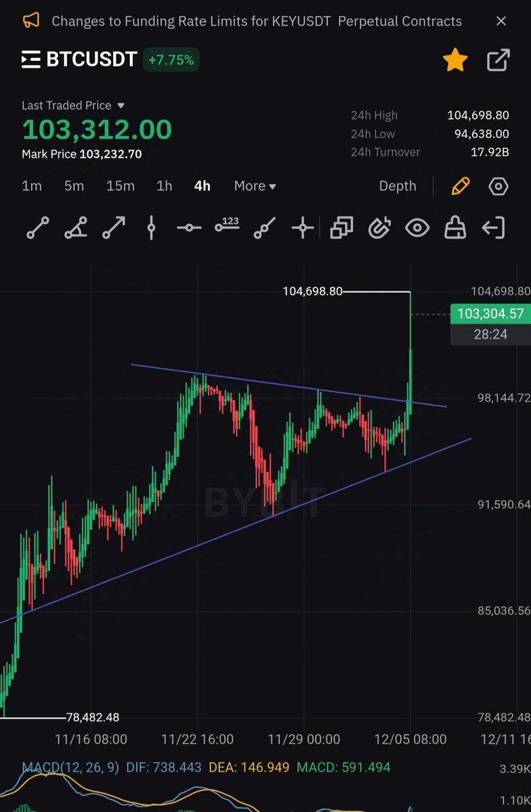Select the extended ray line tool
The width and height of the screenshot is (531, 812).
[x=265, y=228]
